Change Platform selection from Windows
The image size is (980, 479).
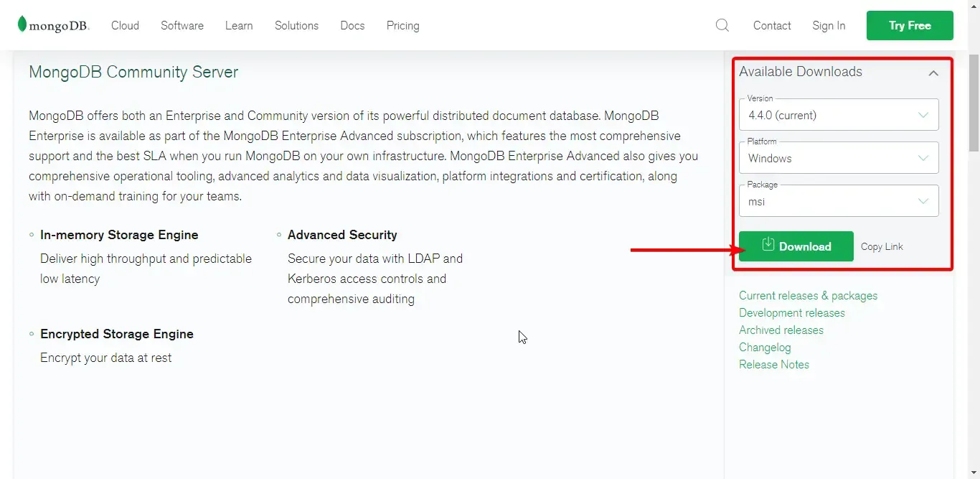[839, 158]
